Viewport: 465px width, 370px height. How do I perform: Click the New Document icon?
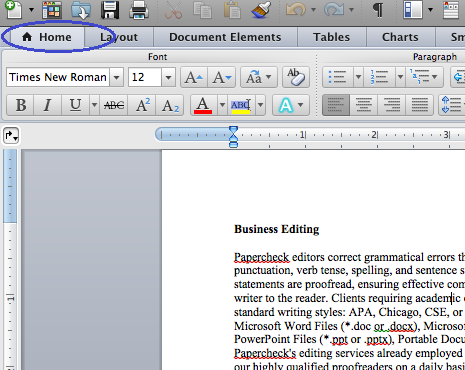coord(14,9)
